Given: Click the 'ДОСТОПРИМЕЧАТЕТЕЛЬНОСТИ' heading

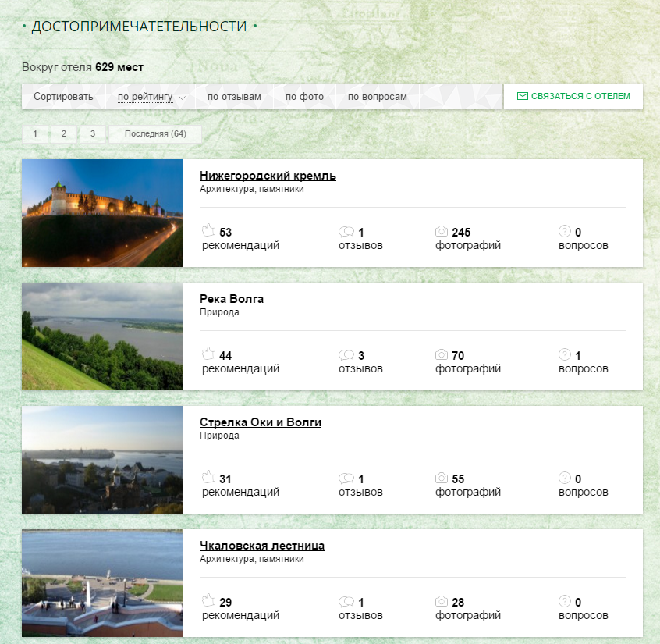Looking at the screenshot, I should point(140,27).
